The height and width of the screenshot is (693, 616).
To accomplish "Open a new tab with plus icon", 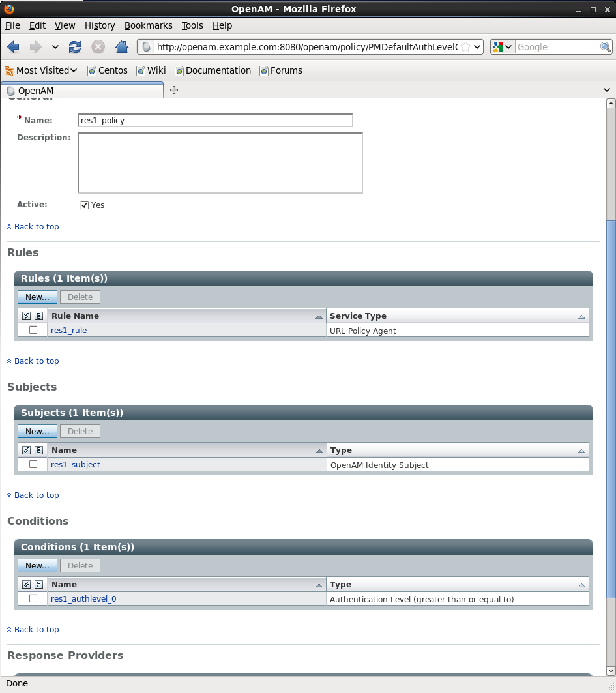I will (174, 90).
